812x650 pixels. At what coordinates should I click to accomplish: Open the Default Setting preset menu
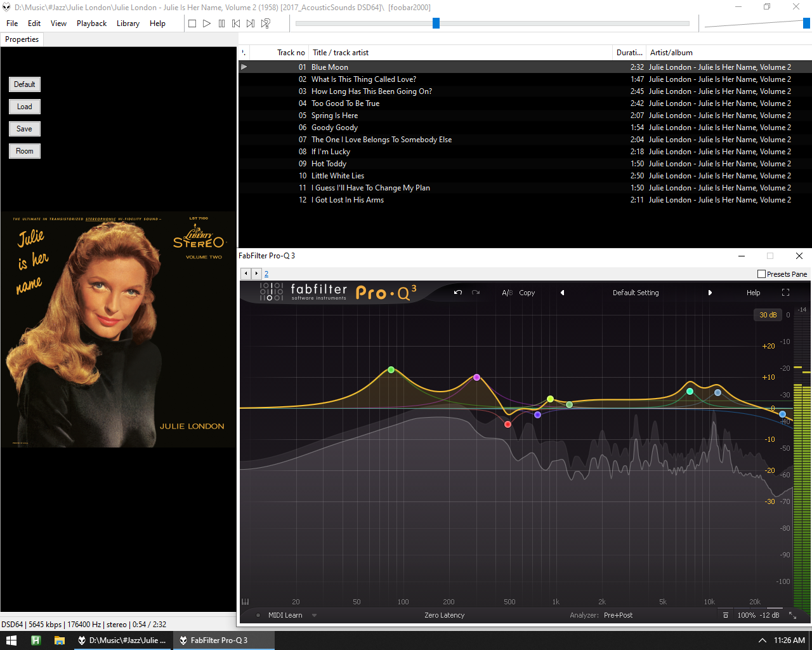point(636,293)
